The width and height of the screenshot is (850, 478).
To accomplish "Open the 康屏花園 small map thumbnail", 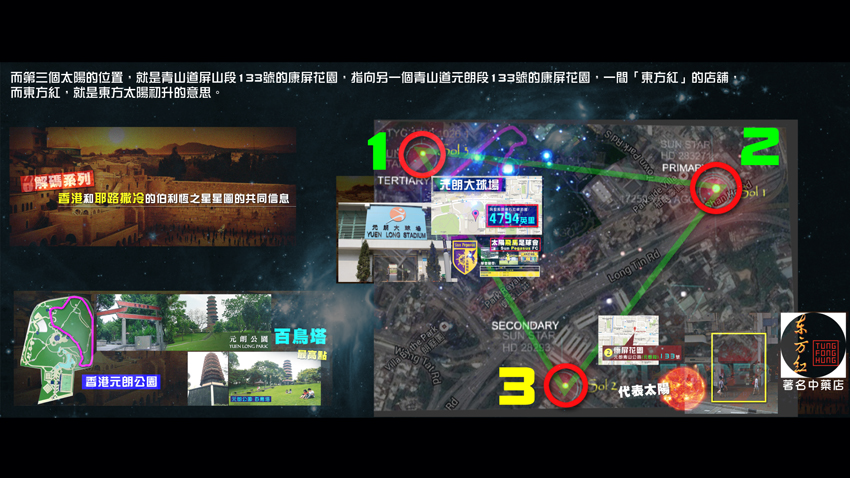I will 628,339.
